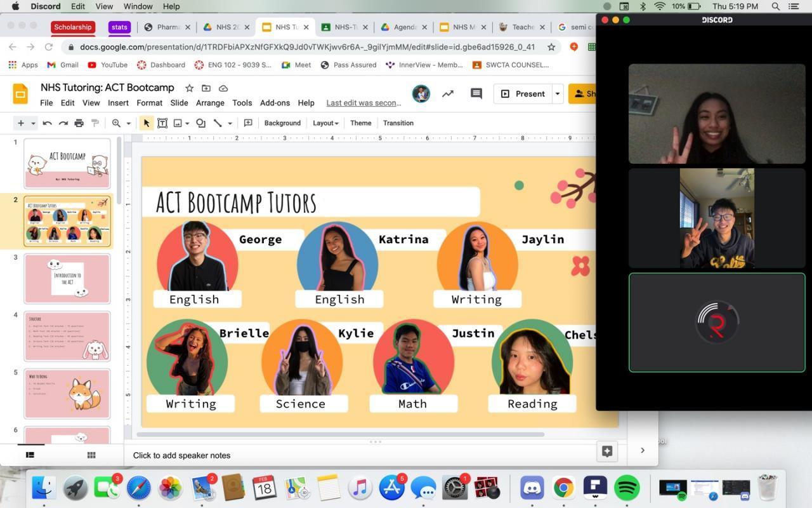
Task: Select slide 3 thumbnail Introduction to the ACT
Action: click(67, 278)
